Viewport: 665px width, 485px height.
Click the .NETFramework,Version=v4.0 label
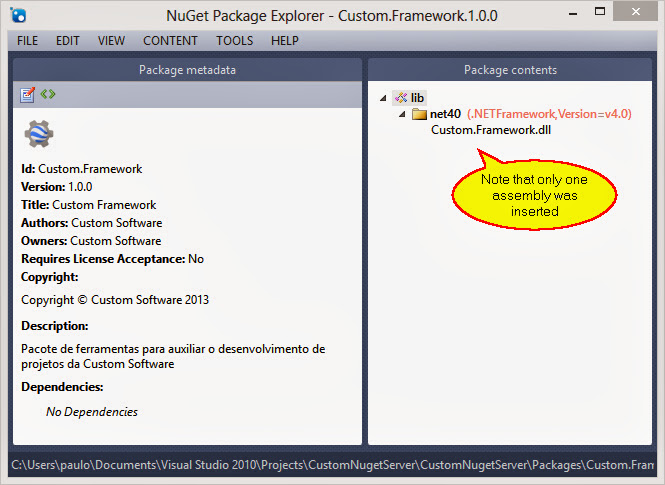(549, 114)
